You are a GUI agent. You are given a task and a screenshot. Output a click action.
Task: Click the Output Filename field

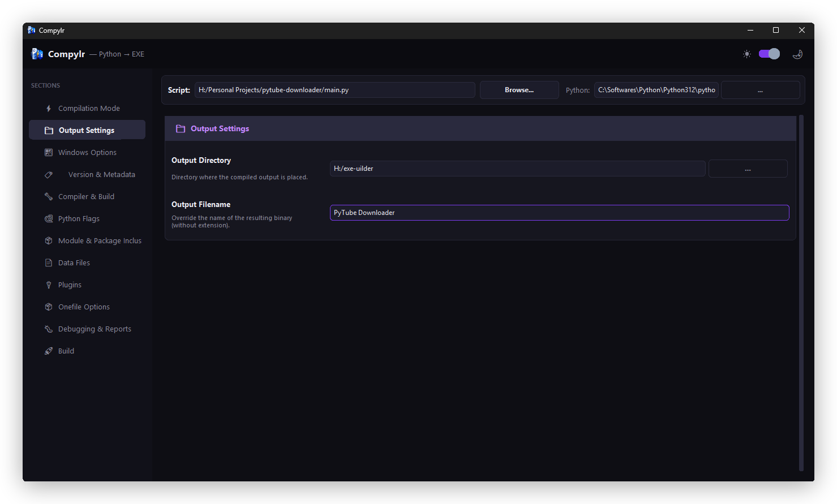560,213
